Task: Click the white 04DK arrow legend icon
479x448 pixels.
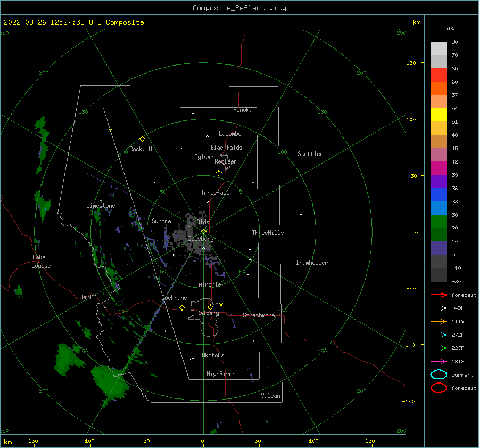Action: (x=439, y=308)
